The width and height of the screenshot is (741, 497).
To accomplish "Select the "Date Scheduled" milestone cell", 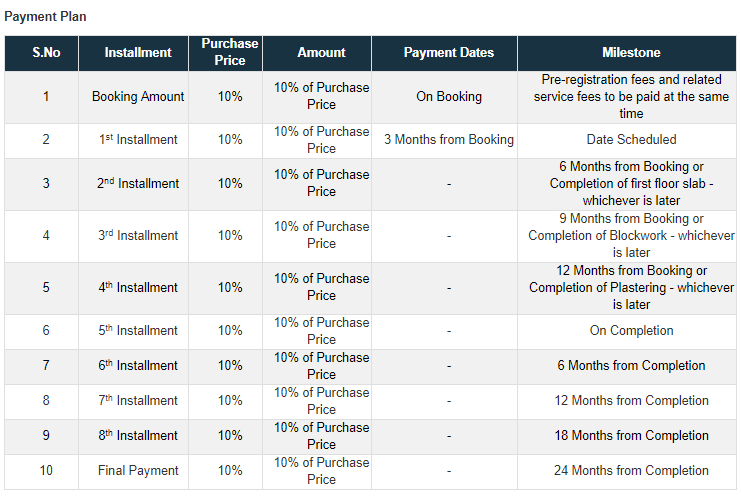I will pyautogui.click(x=631, y=140).
